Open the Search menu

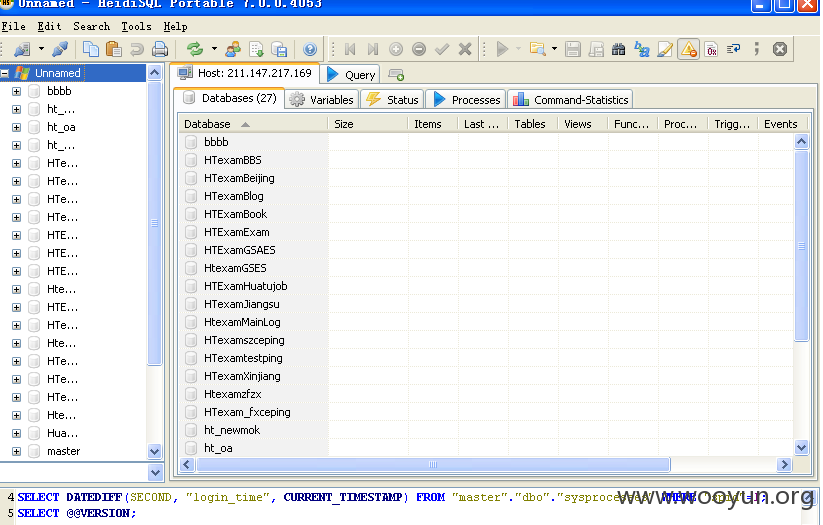(91, 26)
